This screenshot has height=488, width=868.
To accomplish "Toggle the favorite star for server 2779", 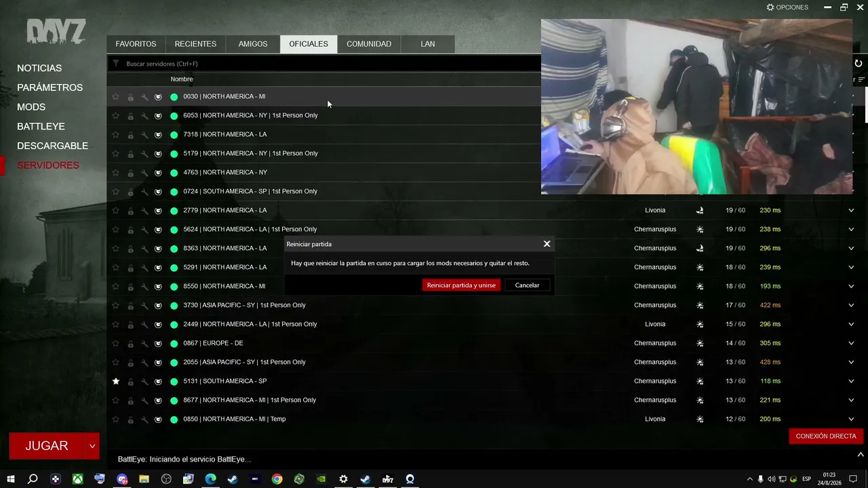I will pyautogui.click(x=116, y=211).
